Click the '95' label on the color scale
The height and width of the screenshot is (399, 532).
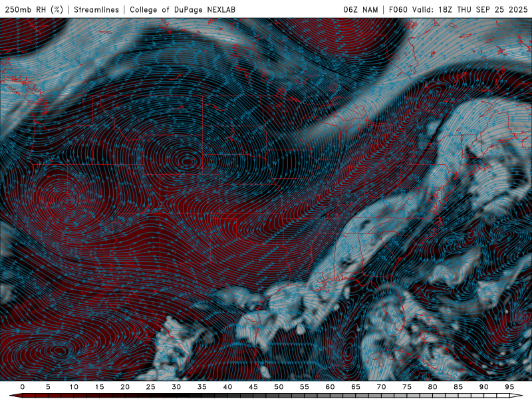(x=509, y=387)
